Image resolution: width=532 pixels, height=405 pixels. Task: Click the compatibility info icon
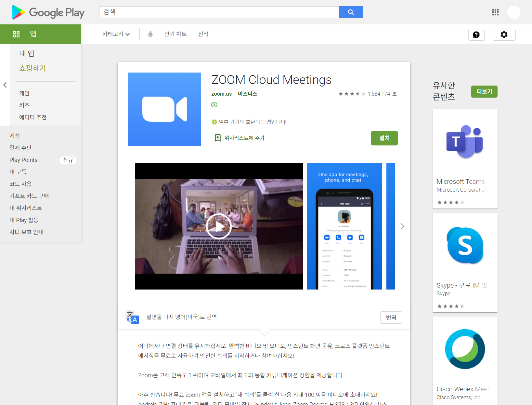[x=214, y=122]
